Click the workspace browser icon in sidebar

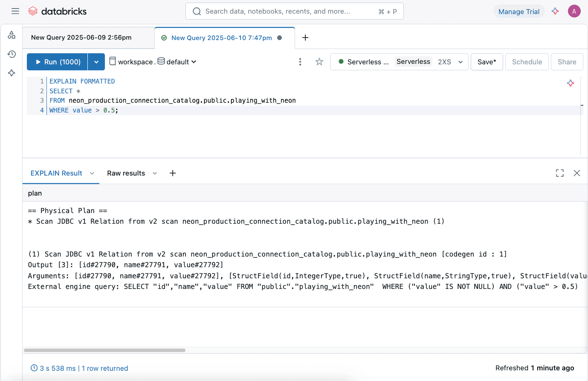(x=11, y=35)
